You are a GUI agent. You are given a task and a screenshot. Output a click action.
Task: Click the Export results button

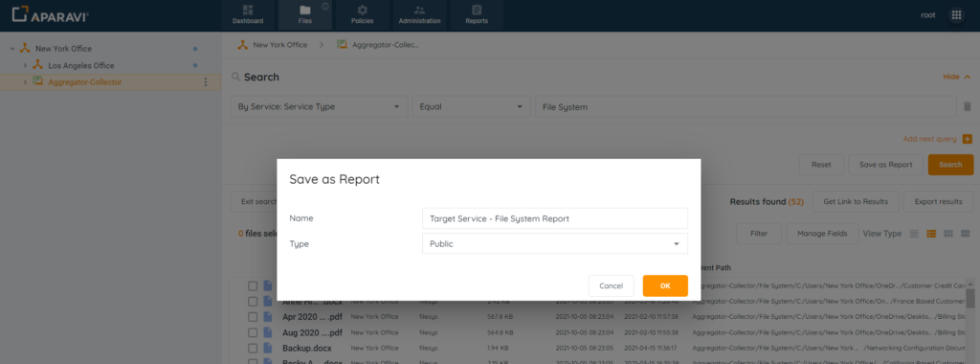938,201
